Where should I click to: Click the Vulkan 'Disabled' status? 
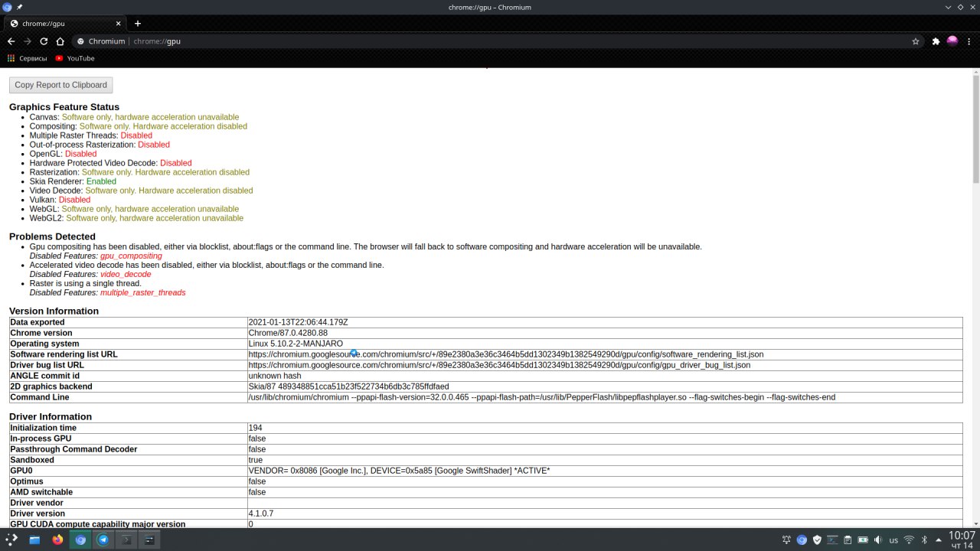pos(74,200)
